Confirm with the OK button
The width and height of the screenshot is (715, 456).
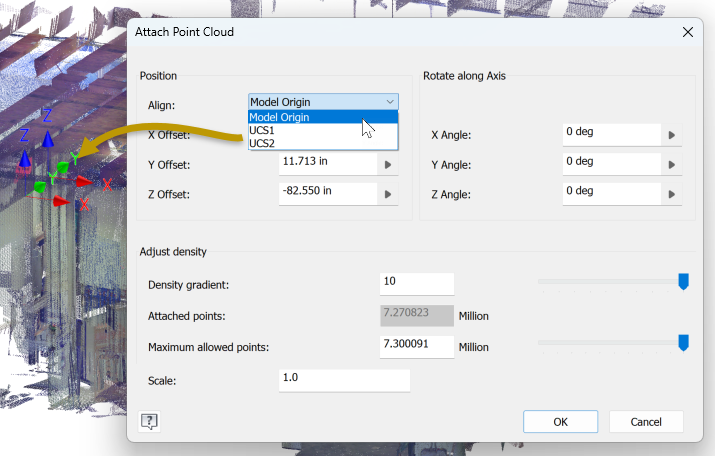[x=560, y=422]
